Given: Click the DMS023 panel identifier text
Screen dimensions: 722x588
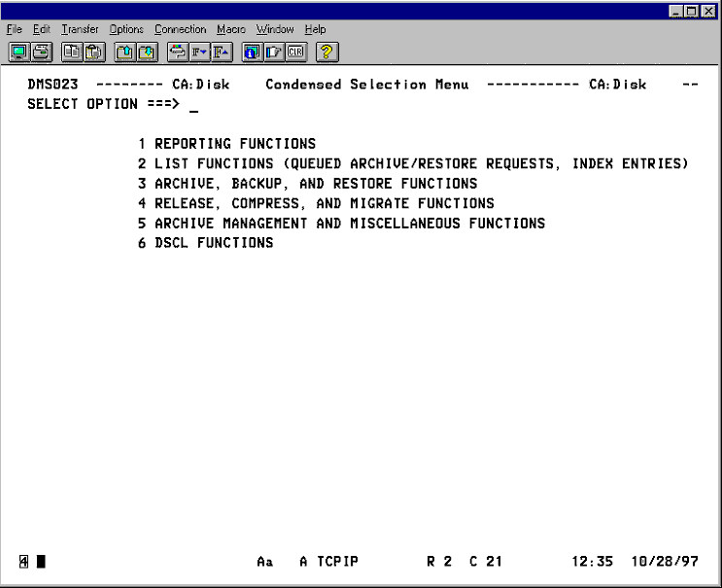Looking at the screenshot, I should [52, 85].
